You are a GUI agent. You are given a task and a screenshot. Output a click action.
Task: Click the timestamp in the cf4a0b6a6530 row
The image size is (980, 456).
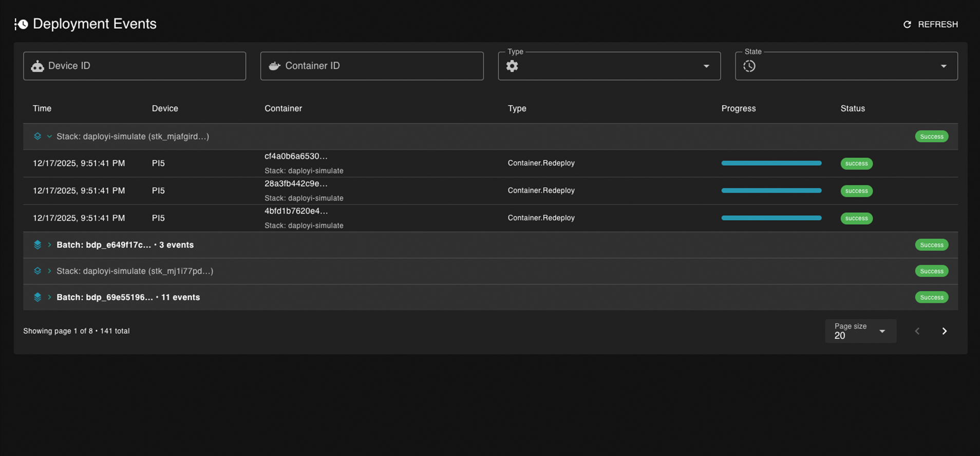79,163
